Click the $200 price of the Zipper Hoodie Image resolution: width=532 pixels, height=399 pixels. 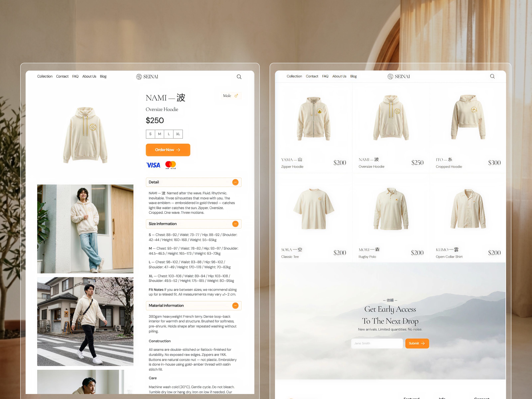pos(340,163)
